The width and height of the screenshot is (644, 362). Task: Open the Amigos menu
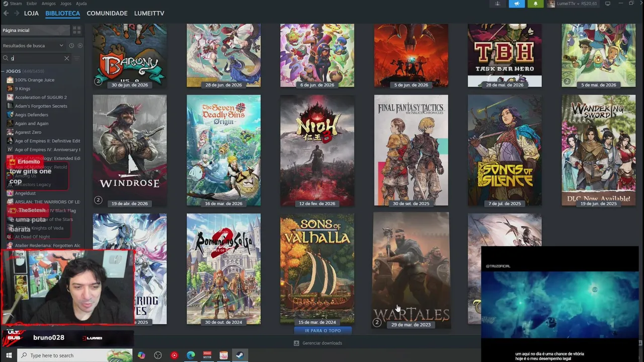click(48, 4)
